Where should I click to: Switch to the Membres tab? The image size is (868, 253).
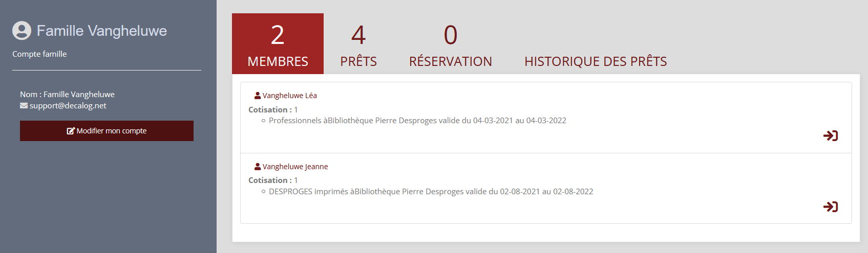(278, 44)
